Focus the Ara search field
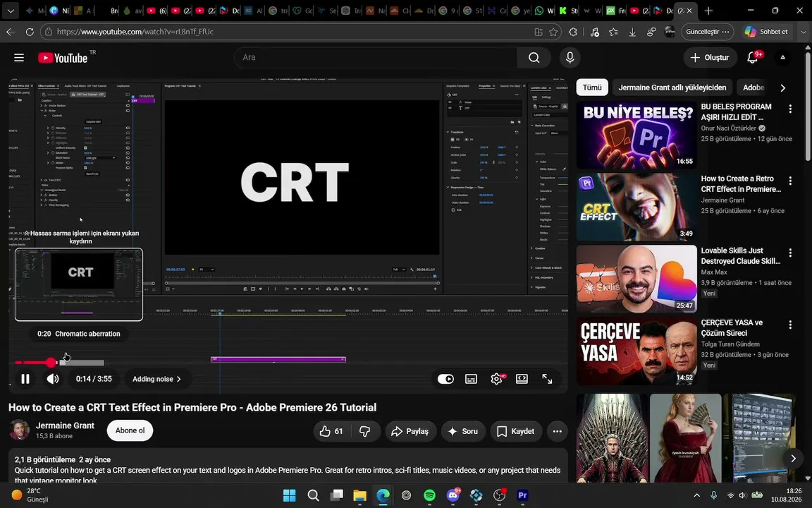This screenshot has height=508, width=812. point(376,58)
